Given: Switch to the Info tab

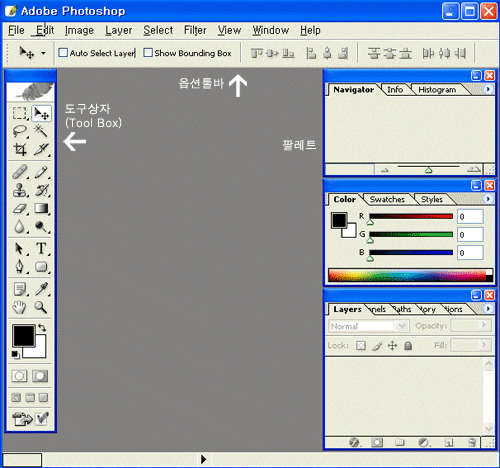Looking at the screenshot, I should point(395,90).
